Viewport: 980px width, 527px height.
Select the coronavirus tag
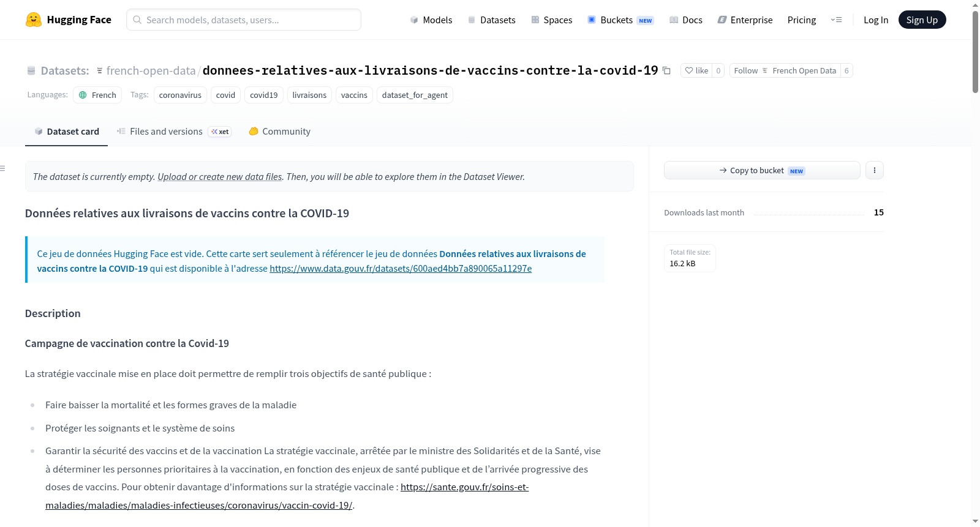(180, 95)
